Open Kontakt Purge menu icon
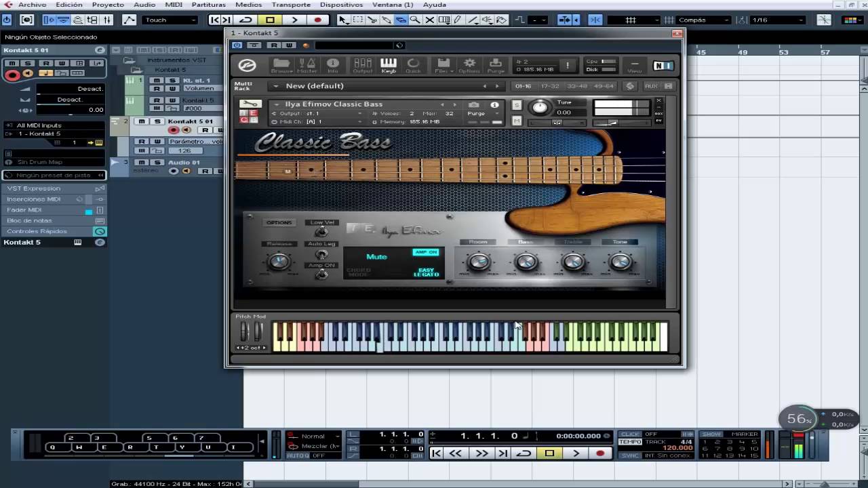868x488 pixels. 496,65
